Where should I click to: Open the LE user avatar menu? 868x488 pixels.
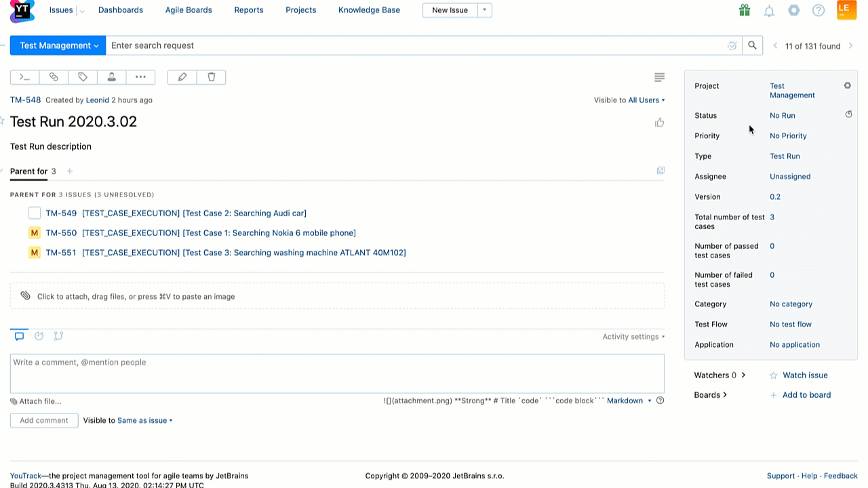pos(846,9)
